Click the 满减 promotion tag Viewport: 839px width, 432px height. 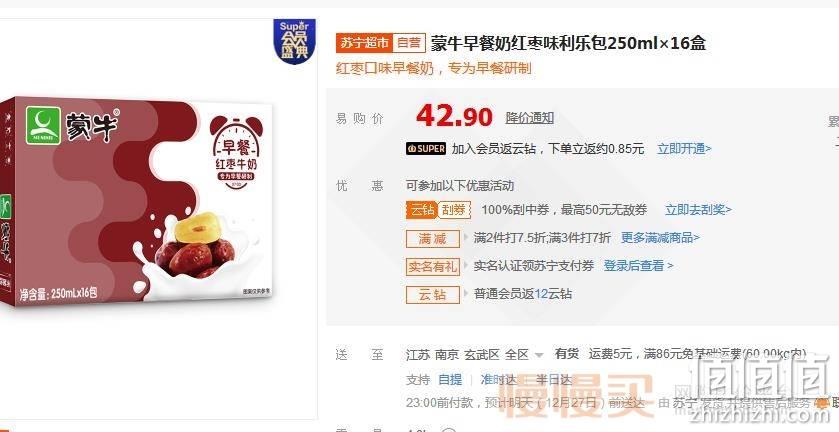click(433, 238)
